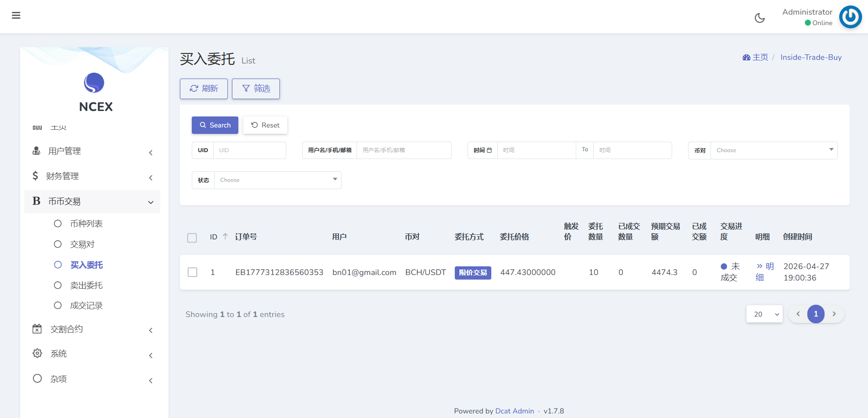Image resolution: width=868 pixels, height=418 pixels.
Task: Click the 限价交易 blue badge
Action: pos(473,273)
